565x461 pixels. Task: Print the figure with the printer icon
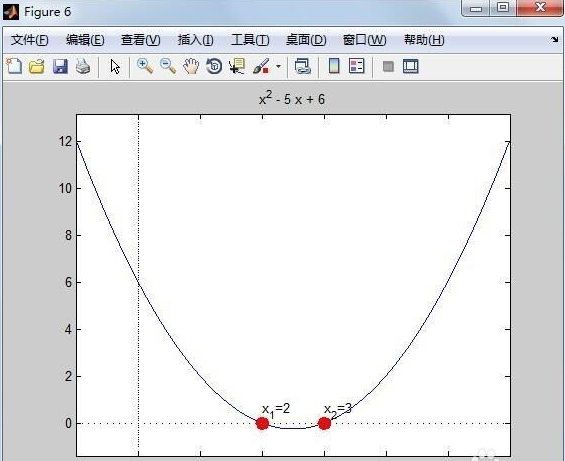coord(83,66)
